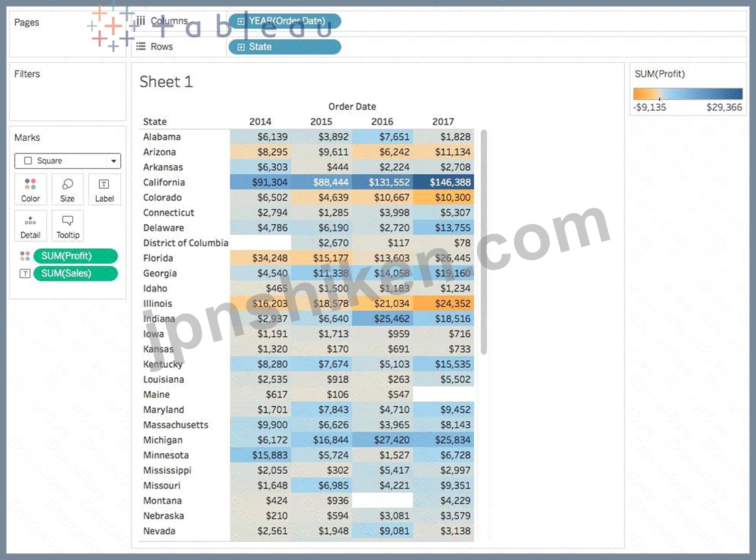
Task: Select the Alabama row label
Action: click(162, 137)
